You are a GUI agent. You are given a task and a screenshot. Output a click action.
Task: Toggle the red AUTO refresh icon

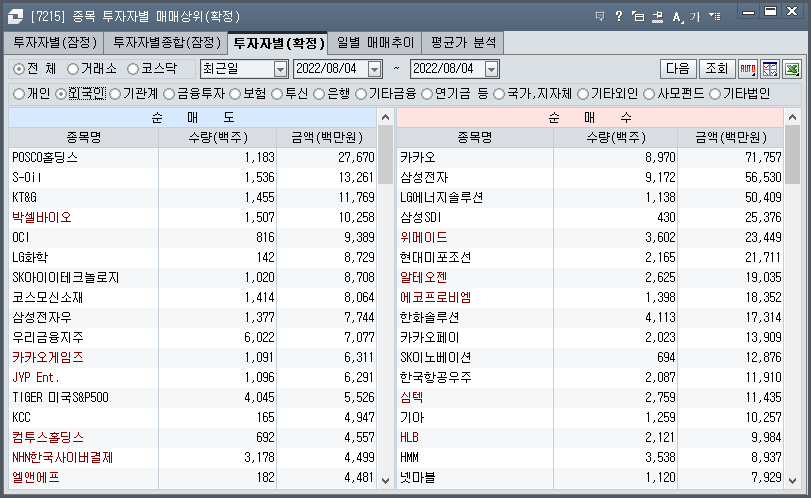[x=747, y=69]
